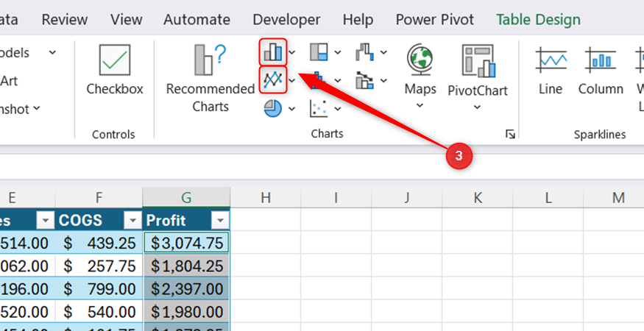Select cell containing $1,980.00
This screenshot has height=331, width=644.
click(186, 312)
